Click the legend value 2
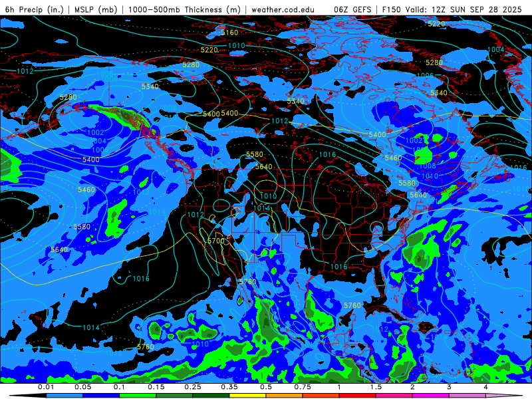This screenshot has height=399, width=532. pyautogui.click(x=412, y=387)
